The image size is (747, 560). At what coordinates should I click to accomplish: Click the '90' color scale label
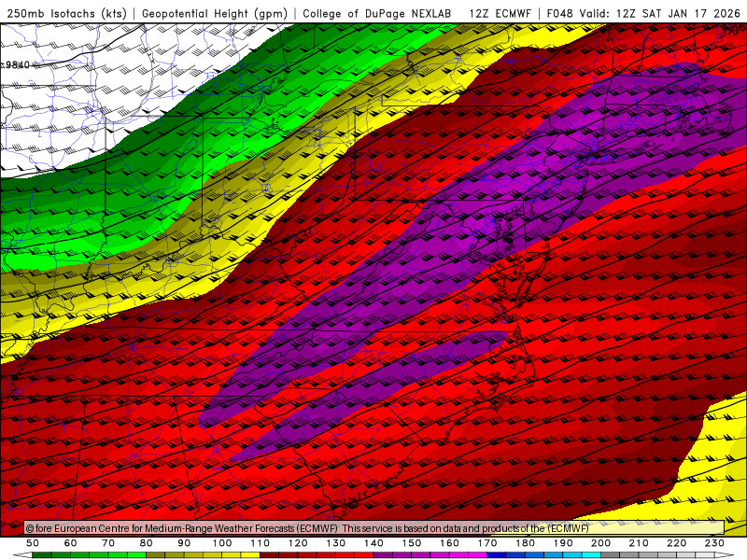[184, 543]
